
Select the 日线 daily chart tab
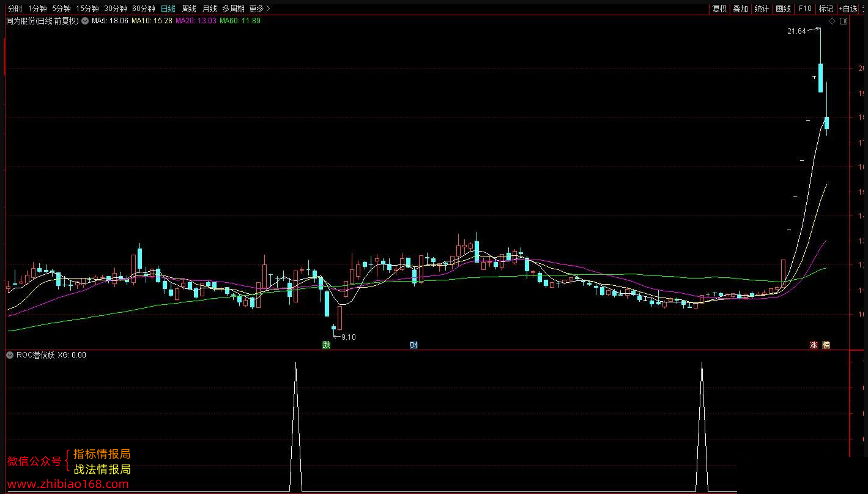[168, 9]
